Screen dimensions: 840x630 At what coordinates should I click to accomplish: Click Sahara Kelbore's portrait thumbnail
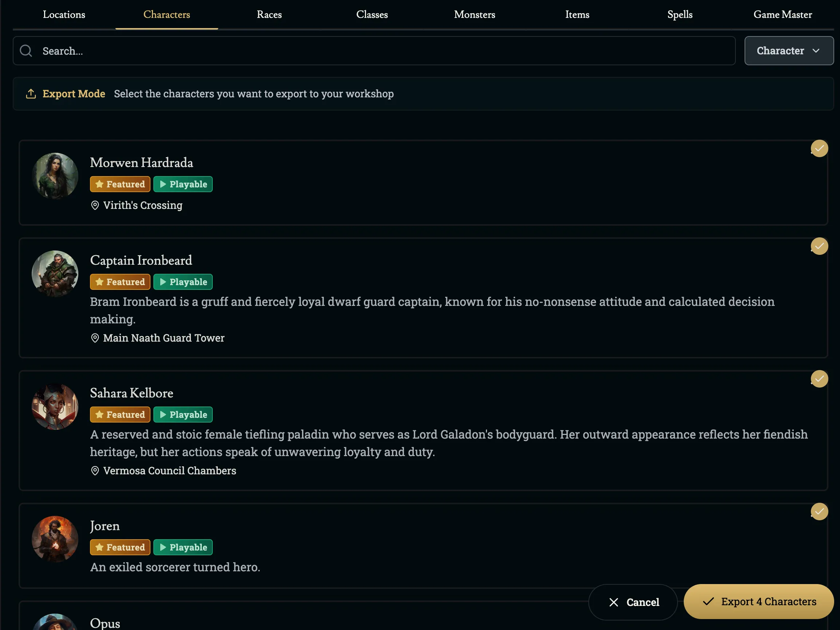(x=55, y=407)
